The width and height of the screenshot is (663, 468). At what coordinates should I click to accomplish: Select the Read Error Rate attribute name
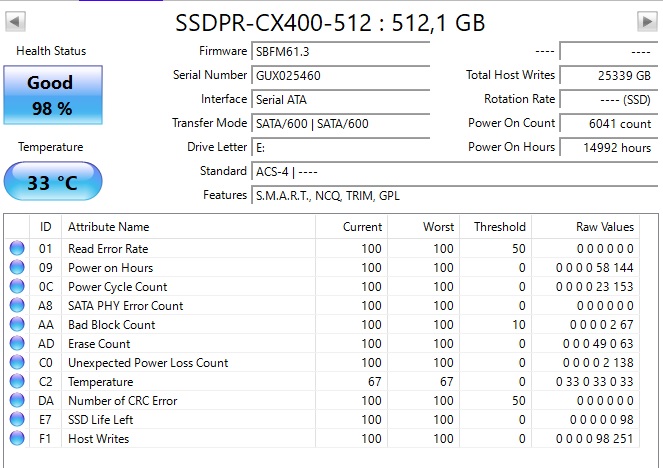(x=108, y=249)
